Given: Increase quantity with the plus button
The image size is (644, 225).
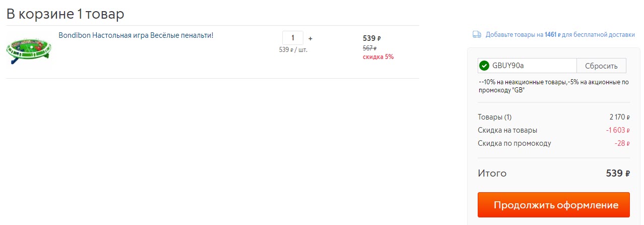Looking at the screenshot, I should click(x=310, y=38).
